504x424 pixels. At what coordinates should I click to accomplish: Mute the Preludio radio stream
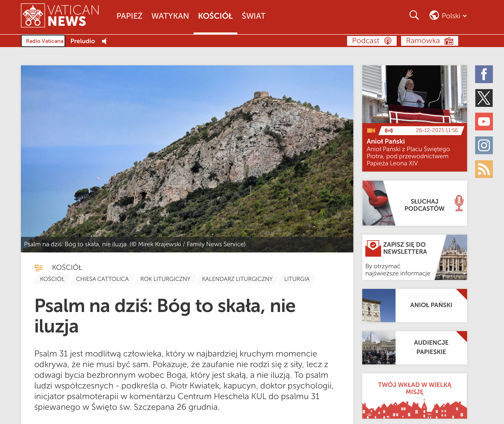point(104,41)
